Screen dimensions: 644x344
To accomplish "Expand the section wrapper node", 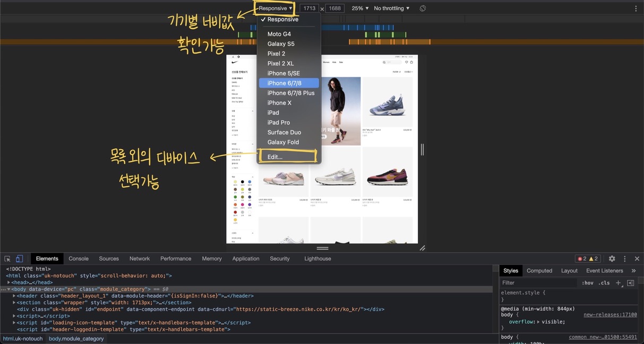I will point(15,303).
